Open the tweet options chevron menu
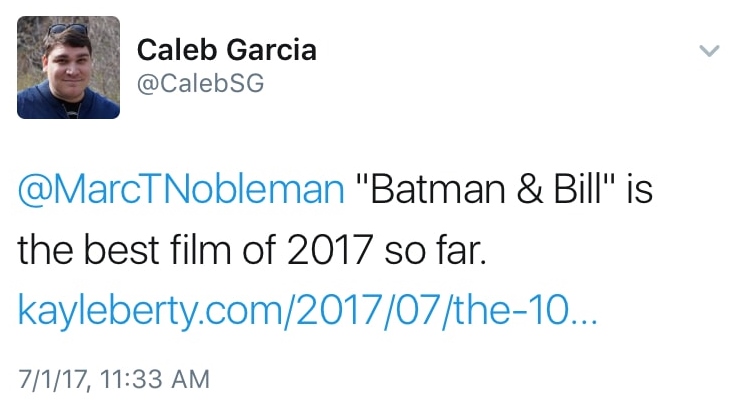Screen dimensions: 733x410 (x=708, y=50)
